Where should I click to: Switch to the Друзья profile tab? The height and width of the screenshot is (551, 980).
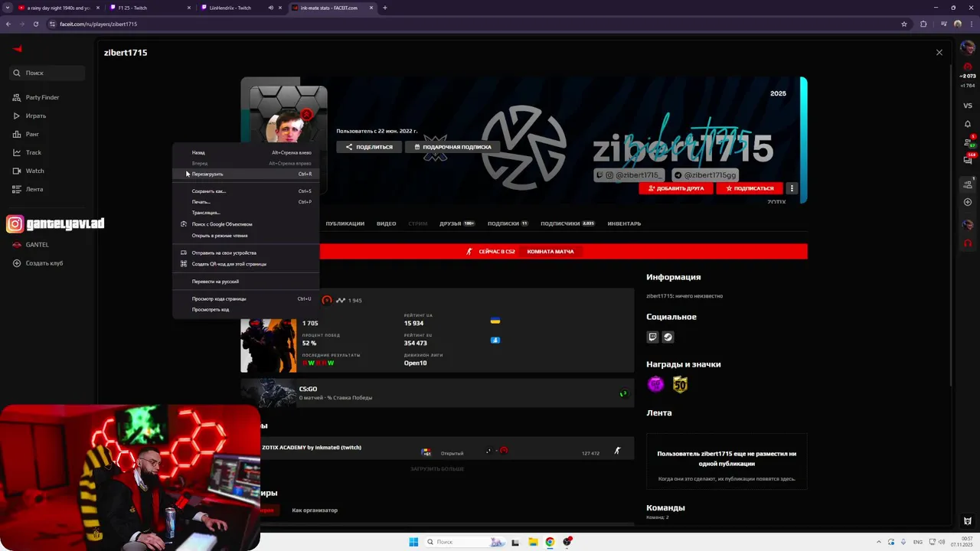pyautogui.click(x=457, y=223)
